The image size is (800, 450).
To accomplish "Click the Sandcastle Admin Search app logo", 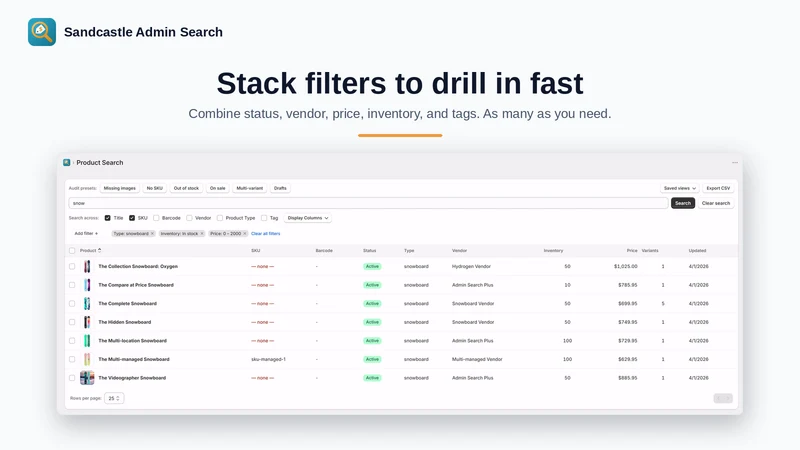I will point(42,32).
